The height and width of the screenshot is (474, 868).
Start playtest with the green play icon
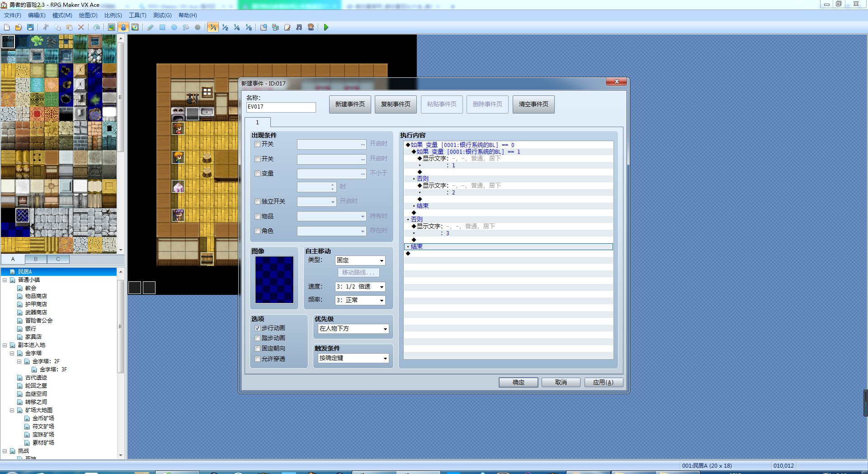point(326,28)
